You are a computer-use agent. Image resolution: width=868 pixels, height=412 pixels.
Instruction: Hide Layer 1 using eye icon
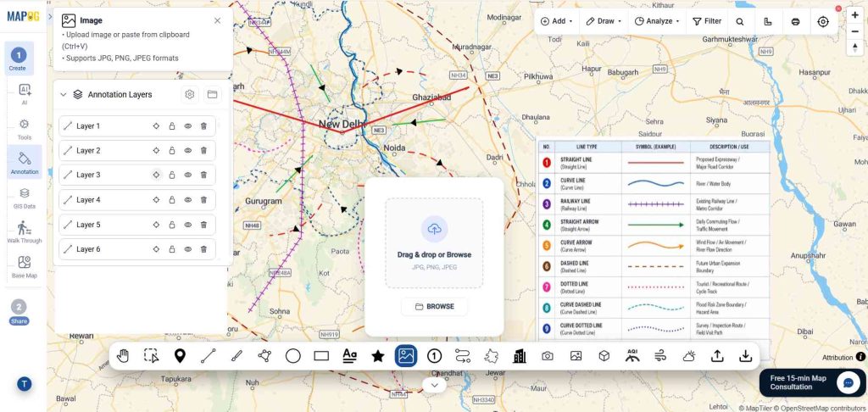click(187, 126)
